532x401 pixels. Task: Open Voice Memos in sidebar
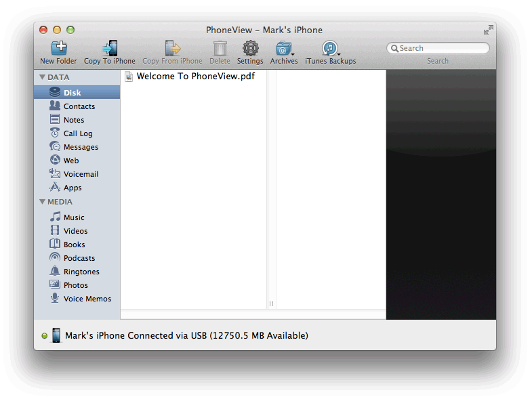(87, 299)
